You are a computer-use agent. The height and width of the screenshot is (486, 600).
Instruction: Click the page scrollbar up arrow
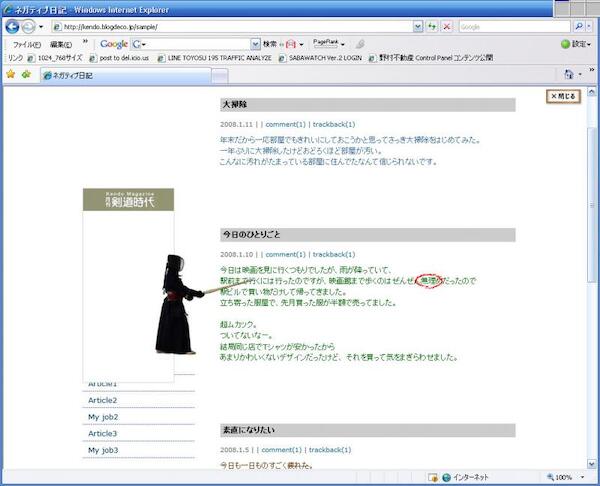point(592,91)
